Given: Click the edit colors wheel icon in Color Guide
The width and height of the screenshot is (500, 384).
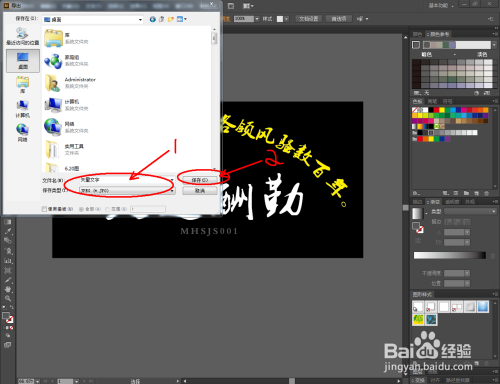Looking at the screenshot, I should pos(477,93).
